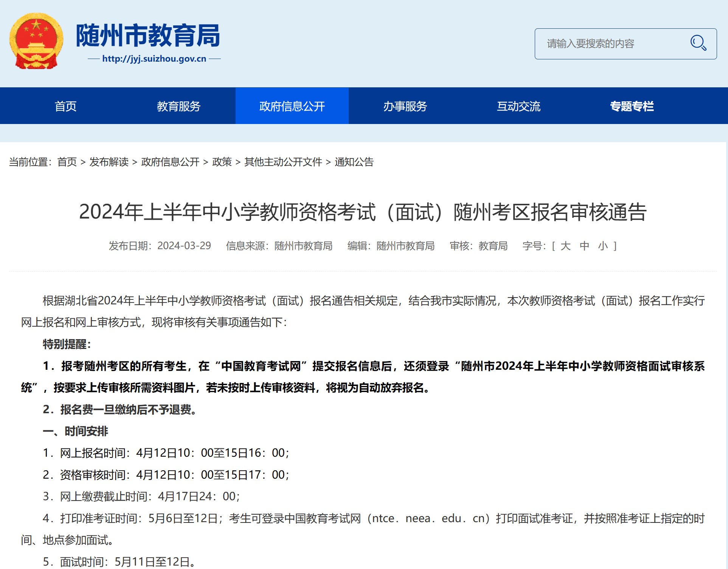
Task: Click the 审核：教育局 text
Action: 478,246
